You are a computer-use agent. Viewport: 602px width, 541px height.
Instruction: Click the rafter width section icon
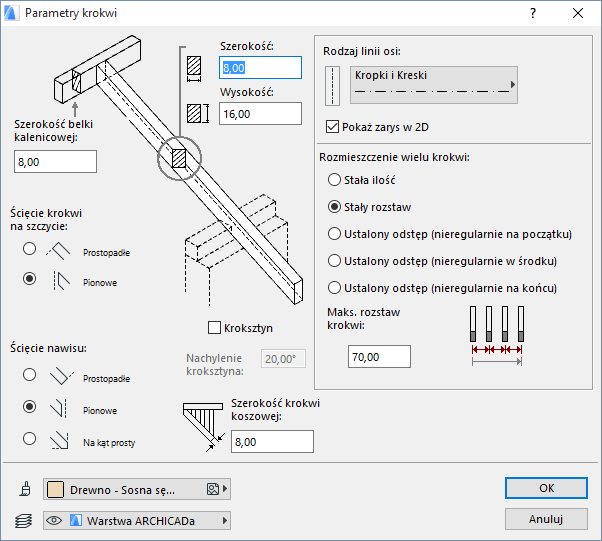[x=194, y=68]
